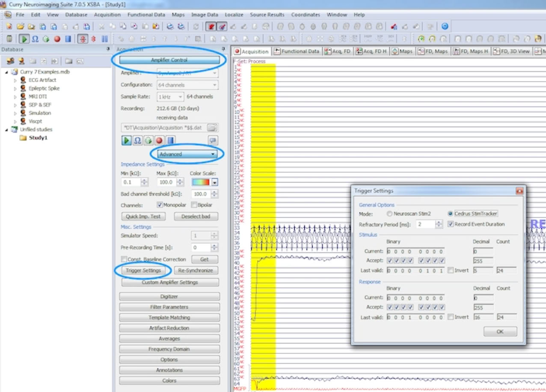Open the Advanced dropdown in Acquisition panel
Viewport: 546px width, 392px height.
(186, 154)
